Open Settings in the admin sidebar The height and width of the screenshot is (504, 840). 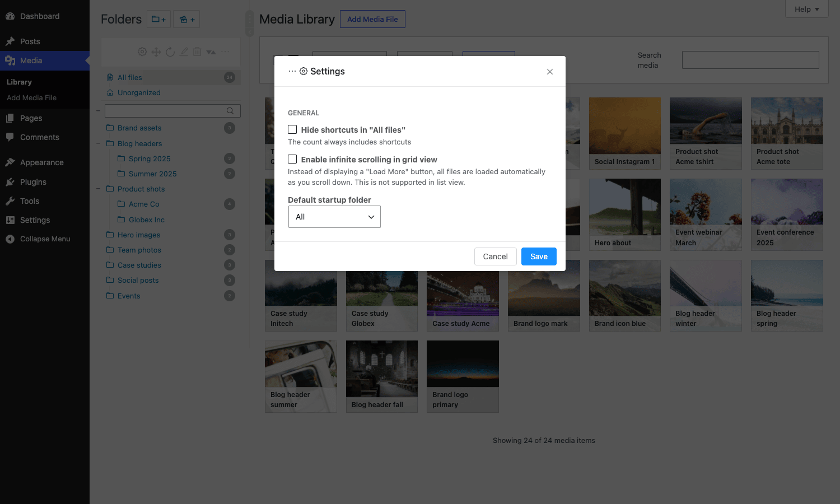tap(45, 220)
